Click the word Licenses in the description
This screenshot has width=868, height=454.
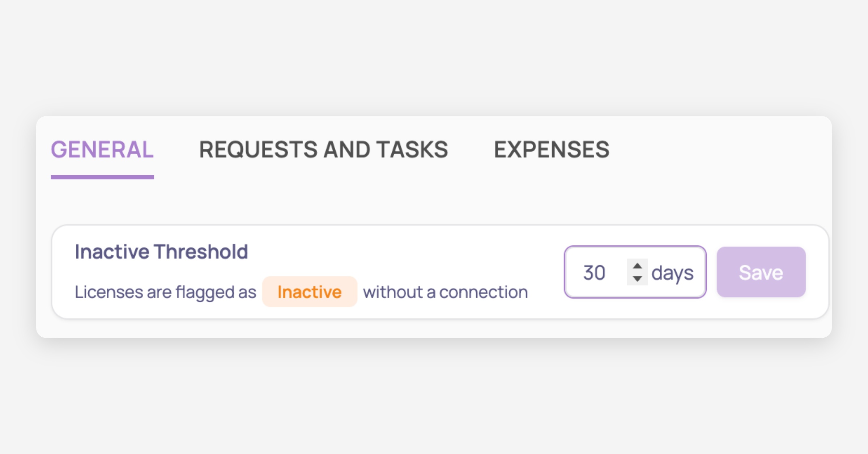(109, 292)
